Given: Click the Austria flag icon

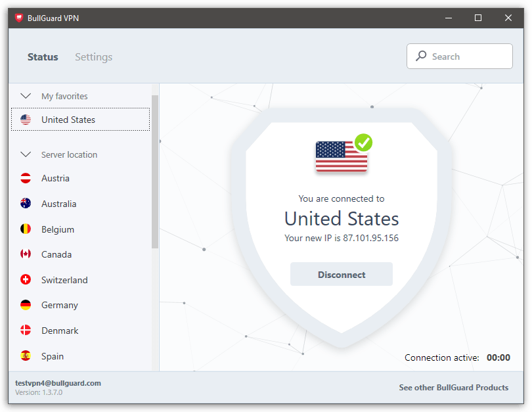Looking at the screenshot, I should pos(26,178).
